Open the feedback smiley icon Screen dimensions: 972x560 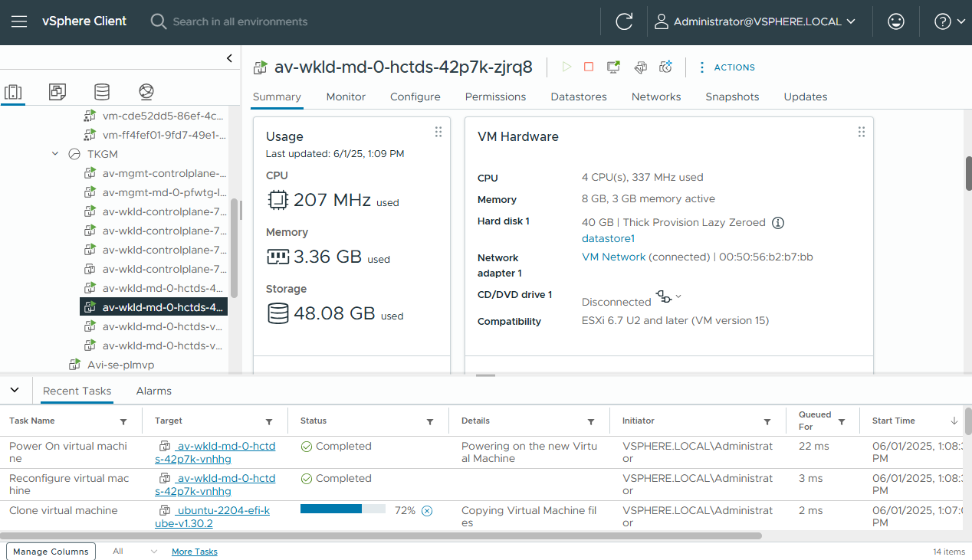pyautogui.click(x=895, y=21)
